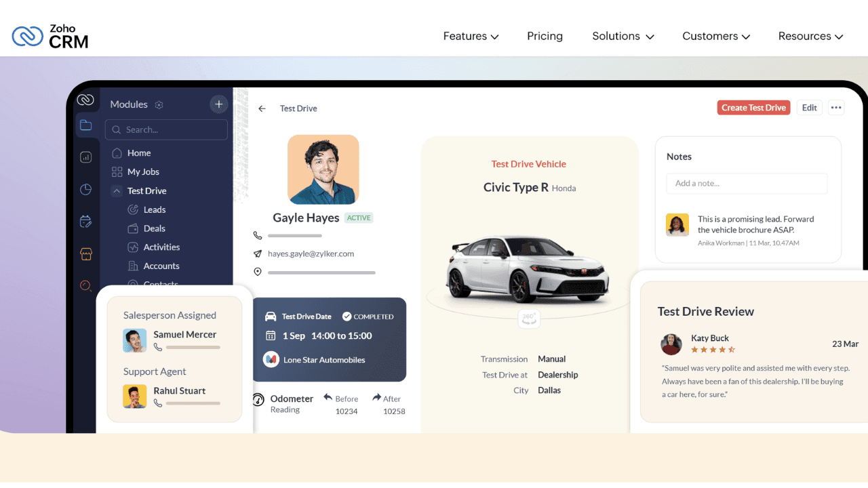Click phone icon under Rahul Stuart
The height and width of the screenshot is (488, 868).
pos(158,403)
